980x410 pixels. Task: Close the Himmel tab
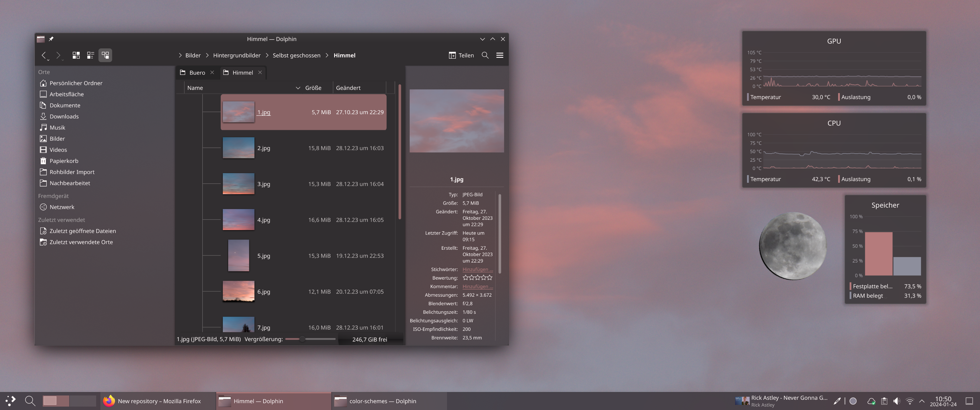[x=260, y=72]
